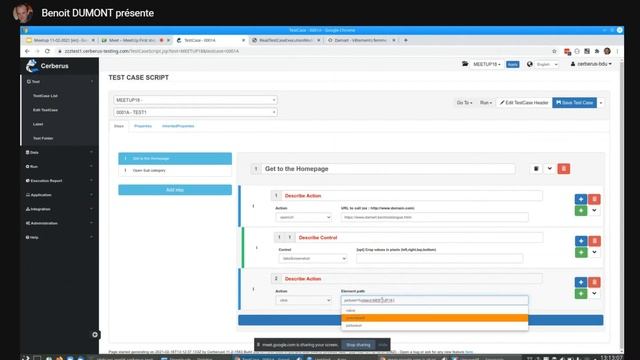
Task: Open Chrome three-dot menu
Action: (x=617, y=51)
